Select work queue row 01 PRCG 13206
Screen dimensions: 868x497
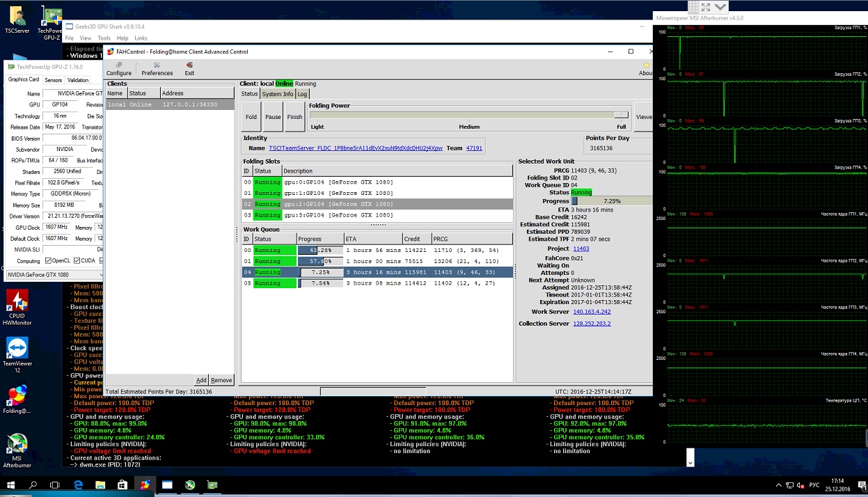377,261
